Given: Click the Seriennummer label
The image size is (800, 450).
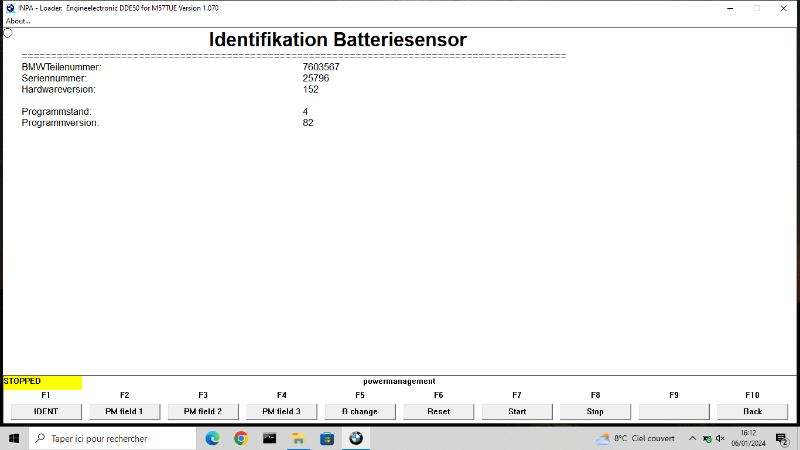Looking at the screenshot, I should [x=54, y=78].
